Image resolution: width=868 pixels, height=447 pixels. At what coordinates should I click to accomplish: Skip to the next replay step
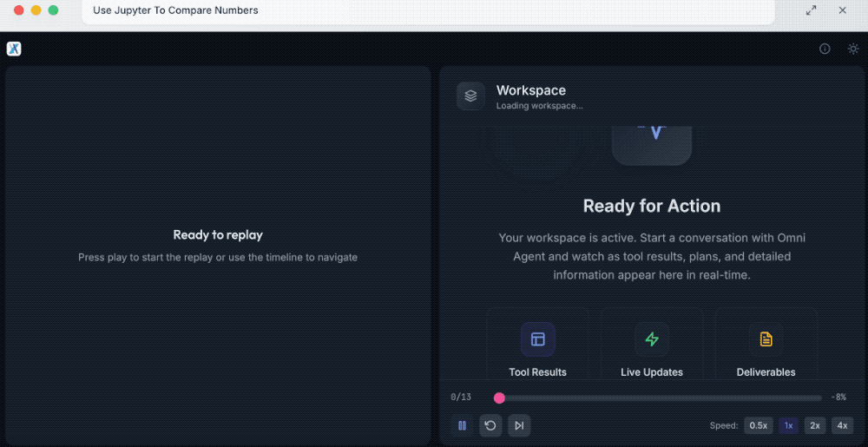[519, 425]
